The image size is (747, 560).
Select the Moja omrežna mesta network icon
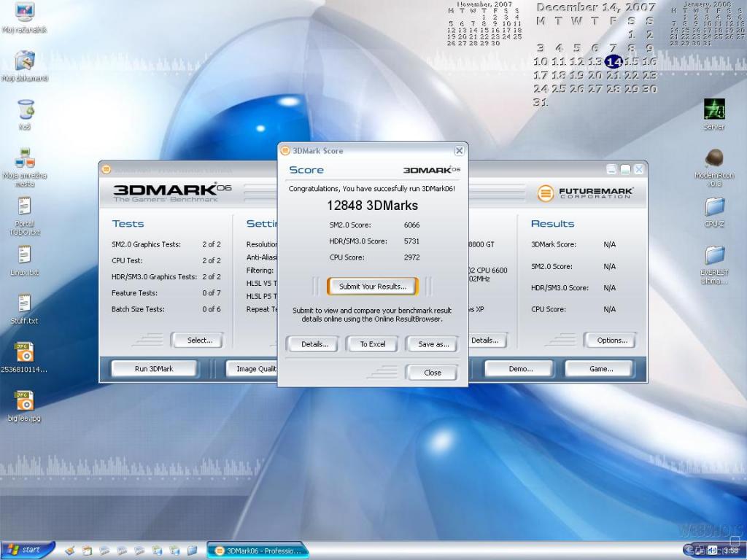point(24,167)
